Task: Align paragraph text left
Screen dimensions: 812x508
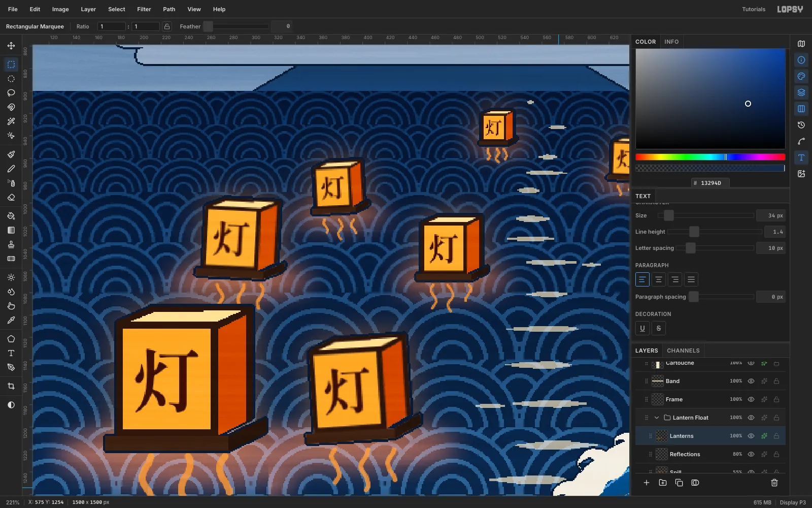Action: tap(642, 279)
